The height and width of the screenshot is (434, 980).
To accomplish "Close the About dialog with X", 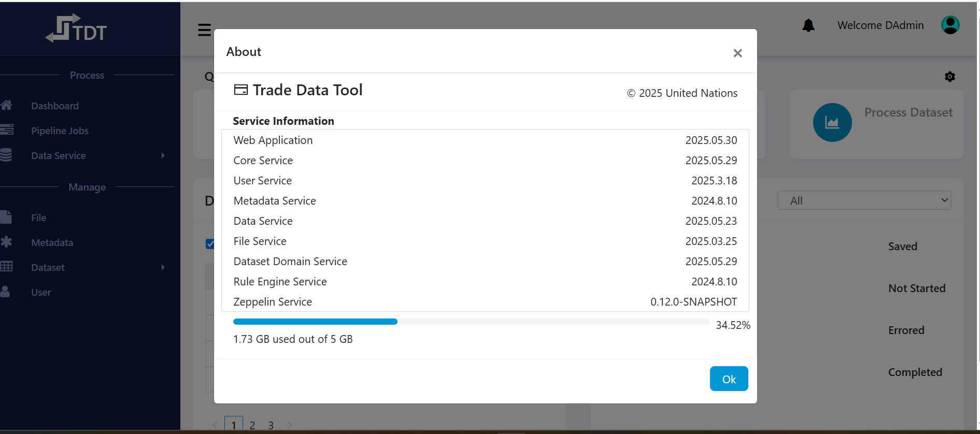I will (737, 53).
